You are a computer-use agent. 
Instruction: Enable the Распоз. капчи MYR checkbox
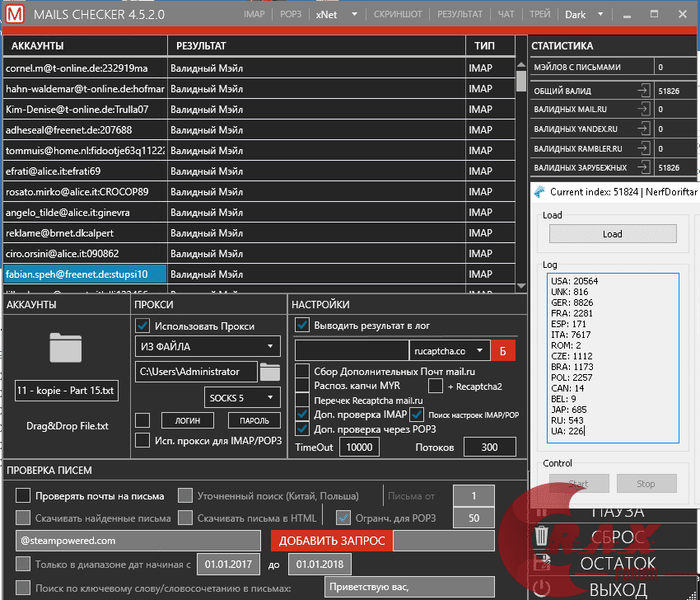301,385
